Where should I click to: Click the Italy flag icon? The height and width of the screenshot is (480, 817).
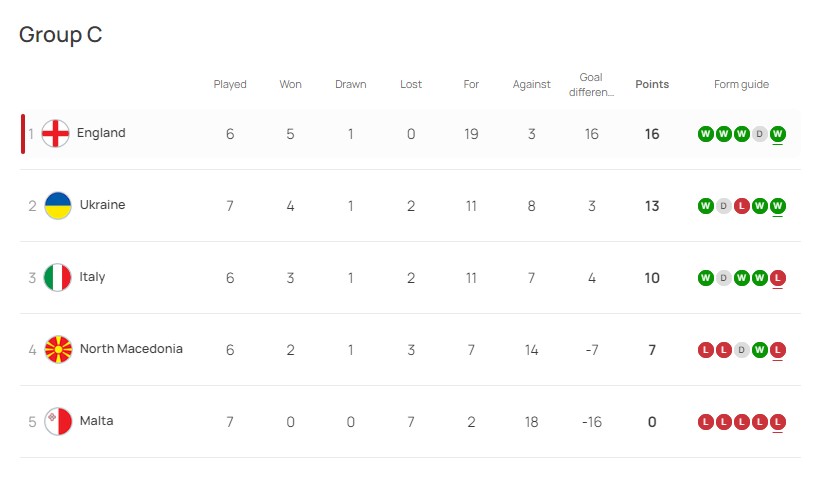pos(57,277)
